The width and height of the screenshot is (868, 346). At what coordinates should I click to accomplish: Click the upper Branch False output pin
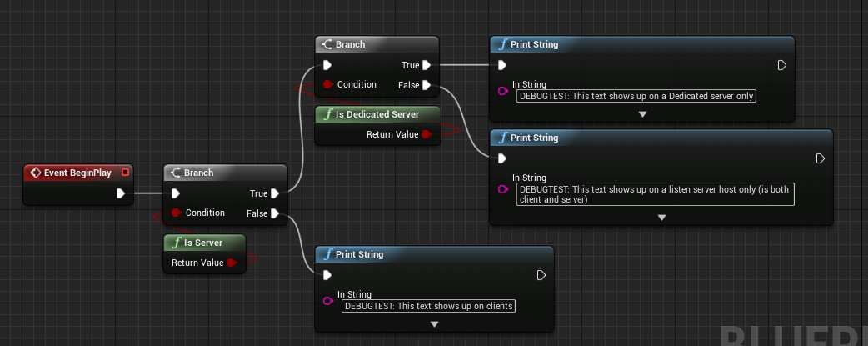[426, 85]
